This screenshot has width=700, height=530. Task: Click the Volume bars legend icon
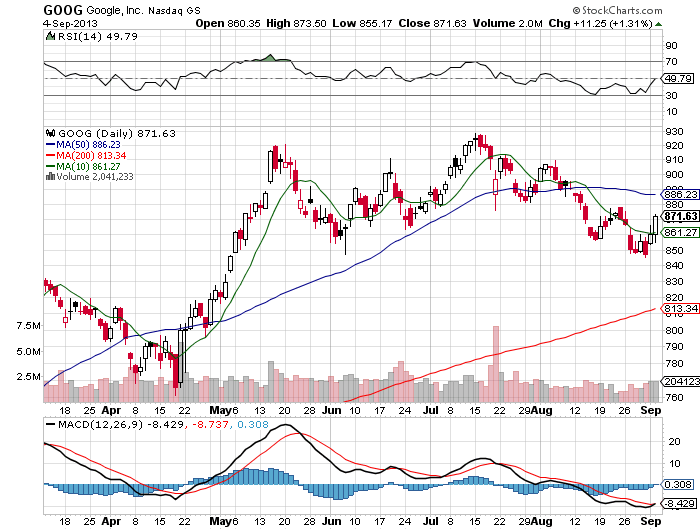50,177
